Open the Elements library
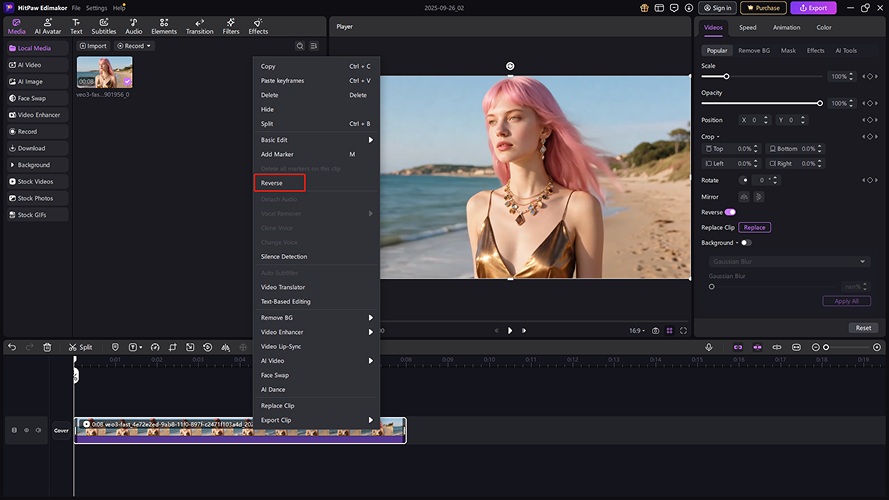This screenshot has width=889, height=500. point(164,26)
